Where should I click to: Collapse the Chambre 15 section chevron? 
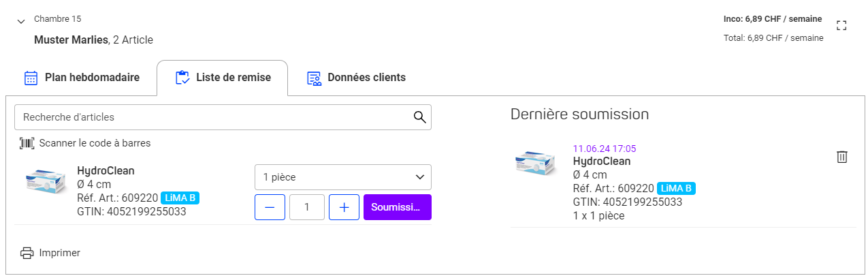20,22
